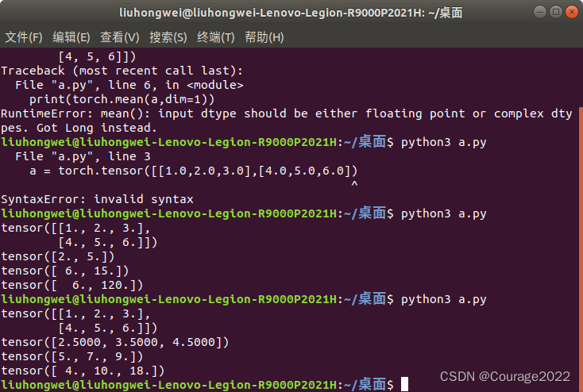
Task: Click the 'Traceback (most recent call last):' line
Action: [122, 71]
